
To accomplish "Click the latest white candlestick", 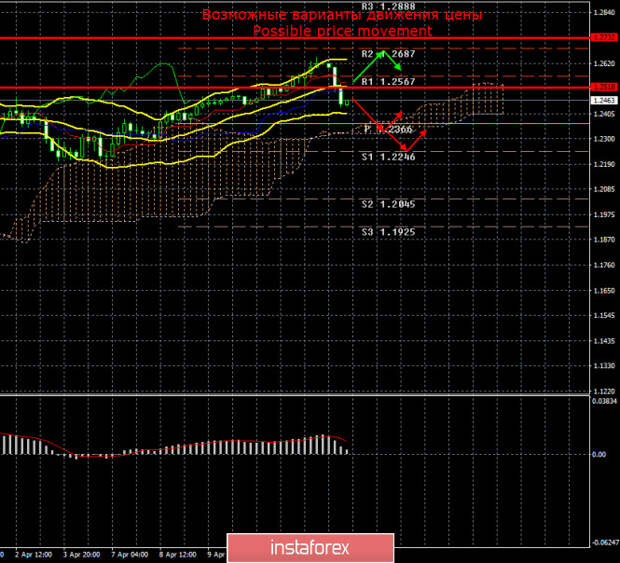I will tap(344, 96).
